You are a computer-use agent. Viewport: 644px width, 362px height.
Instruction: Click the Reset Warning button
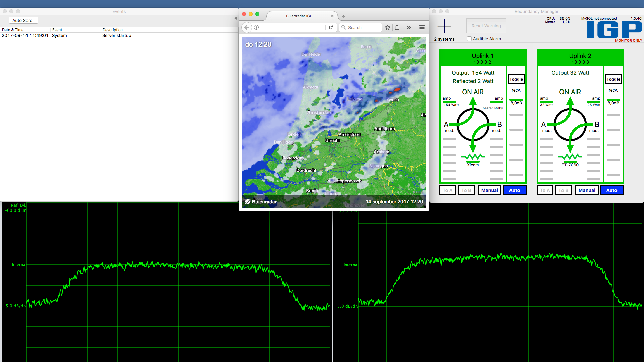point(486,26)
